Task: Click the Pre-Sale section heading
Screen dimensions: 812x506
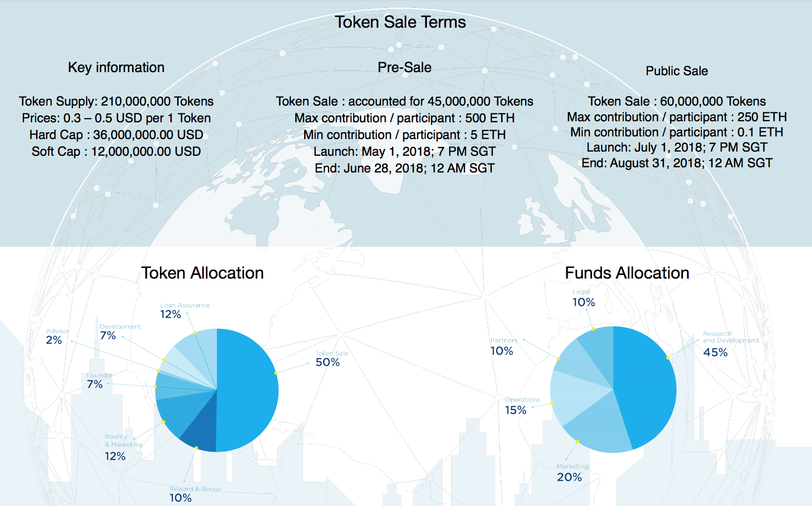Action: click(x=404, y=67)
